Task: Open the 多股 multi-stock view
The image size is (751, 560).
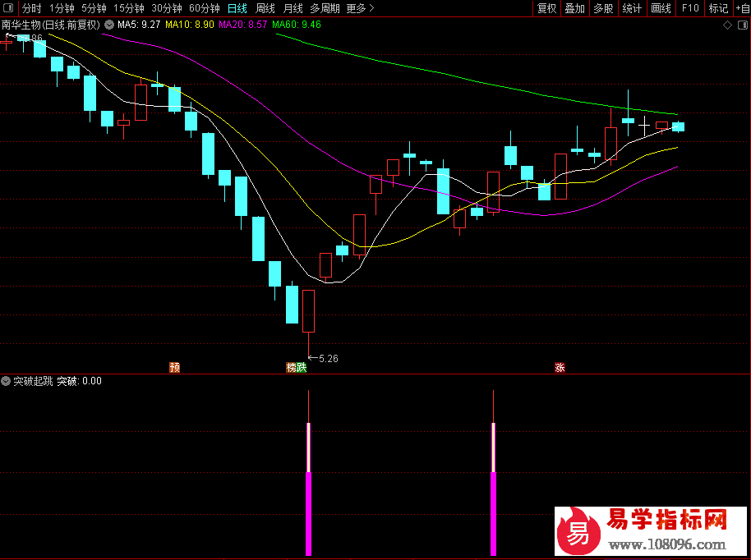Action: [x=603, y=8]
